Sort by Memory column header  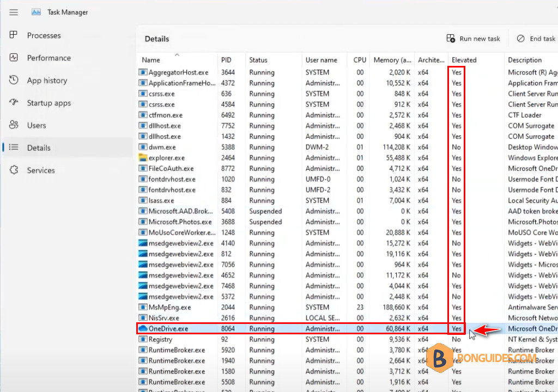[392, 60]
